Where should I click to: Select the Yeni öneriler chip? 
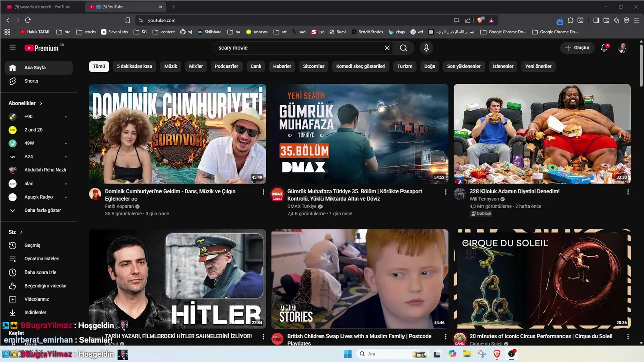tap(539, 66)
